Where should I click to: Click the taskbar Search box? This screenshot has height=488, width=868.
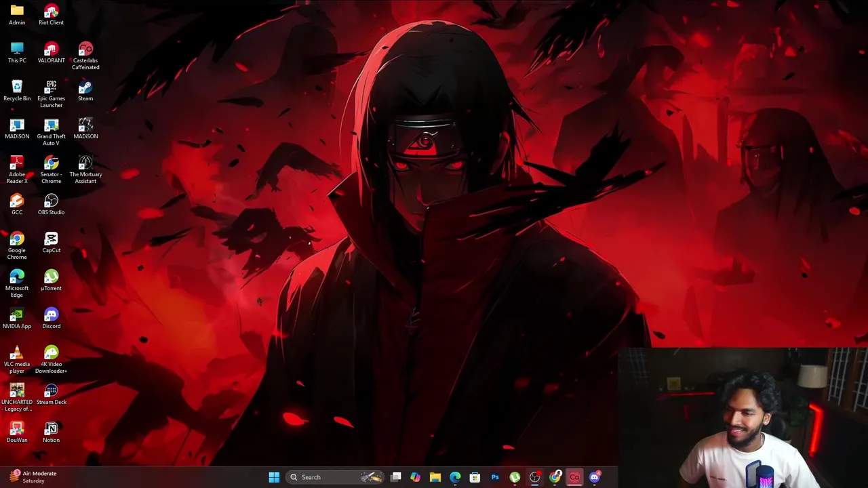336,477
